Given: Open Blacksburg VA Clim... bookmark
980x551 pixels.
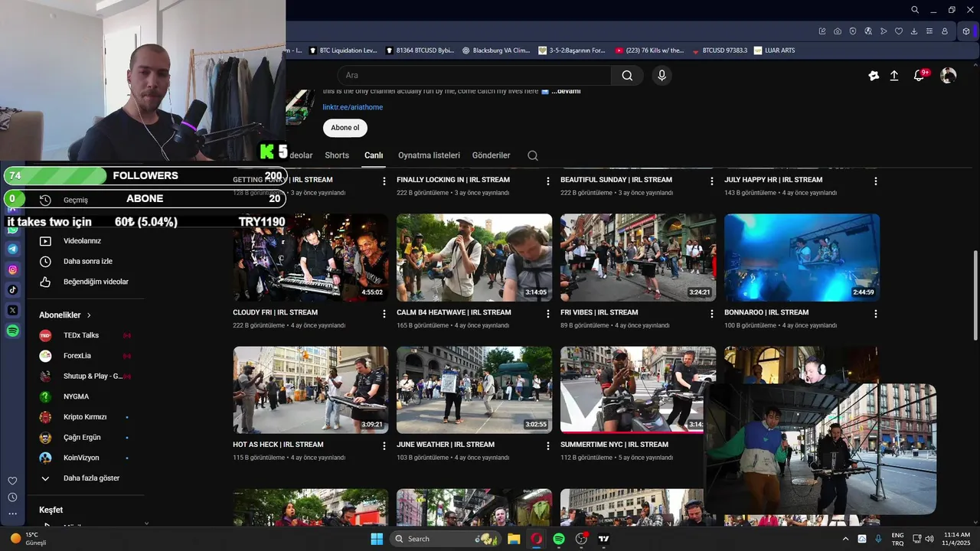Looking at the screenshot, I should [496, 51].
